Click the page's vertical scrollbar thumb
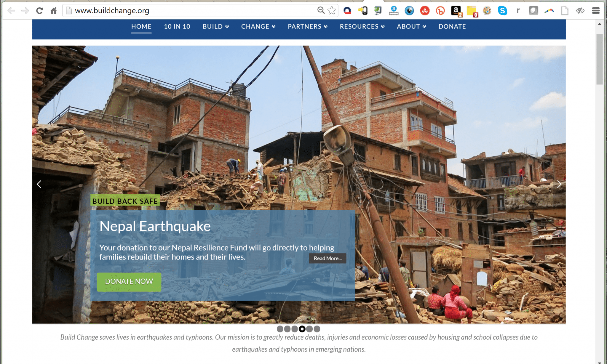This screenshot has height=364, width=607. [600, 59]
